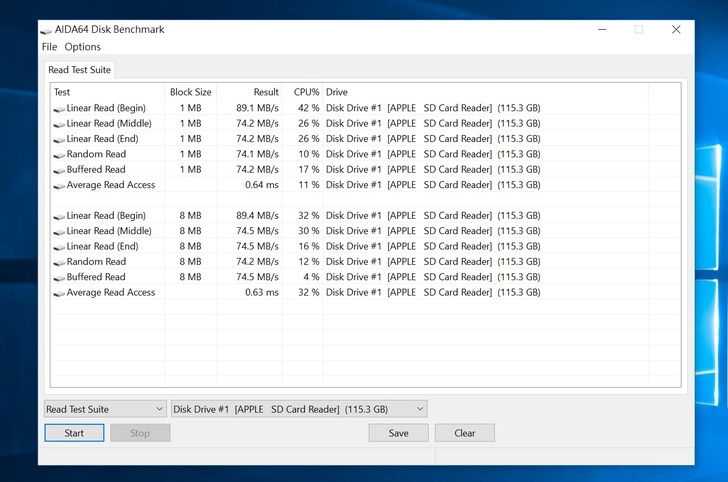Click the 1 MB block size of Buffered Read
The height and width of the screenshot is (482, 728).
pos(190,169)
